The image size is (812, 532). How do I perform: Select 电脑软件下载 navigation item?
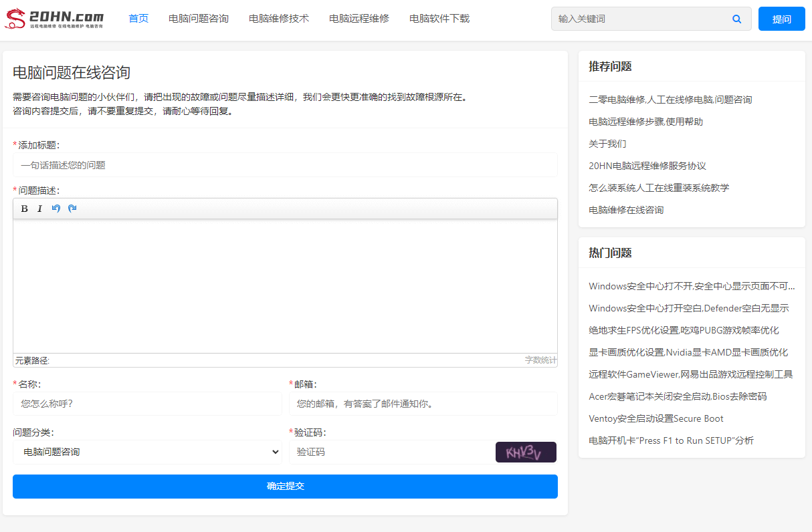(439, 19)
